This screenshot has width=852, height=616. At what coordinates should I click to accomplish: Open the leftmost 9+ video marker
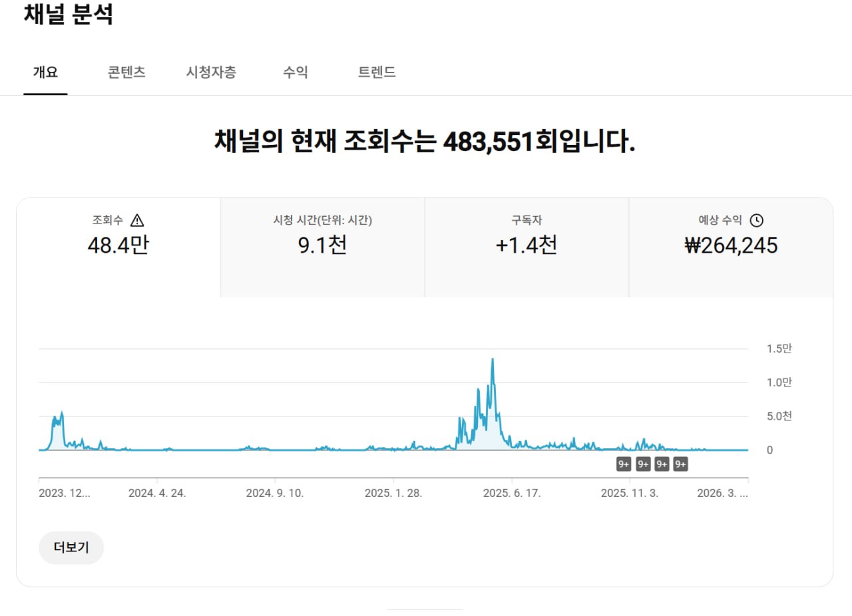pyautogui.click(x=624, y=464)
